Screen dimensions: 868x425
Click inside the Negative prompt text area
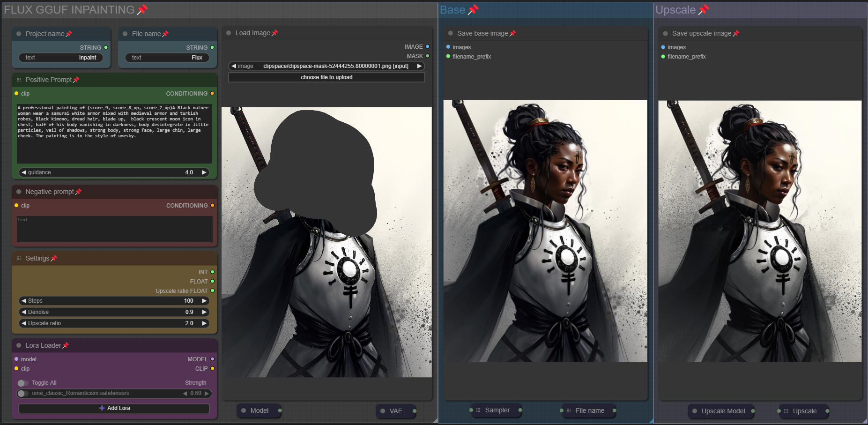click(x=115, y=229)
